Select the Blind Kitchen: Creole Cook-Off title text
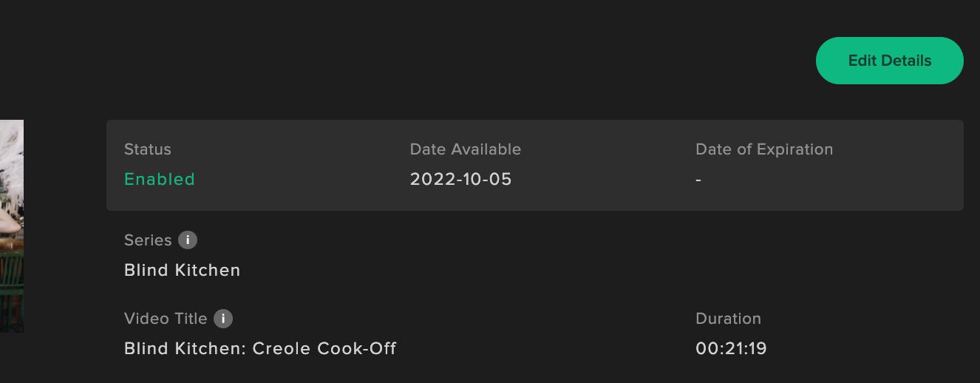980x383 pixels. (260, 348)
